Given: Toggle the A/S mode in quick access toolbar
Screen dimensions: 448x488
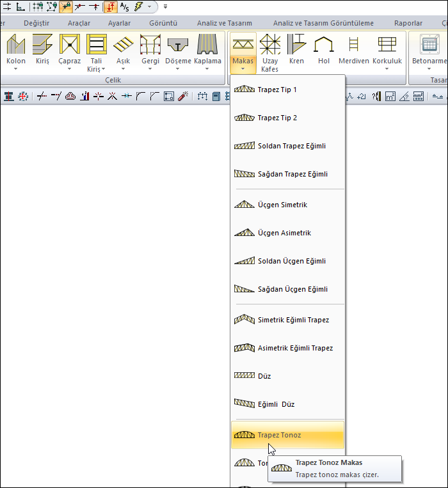Looking at the screenshot, I should 124,7.
